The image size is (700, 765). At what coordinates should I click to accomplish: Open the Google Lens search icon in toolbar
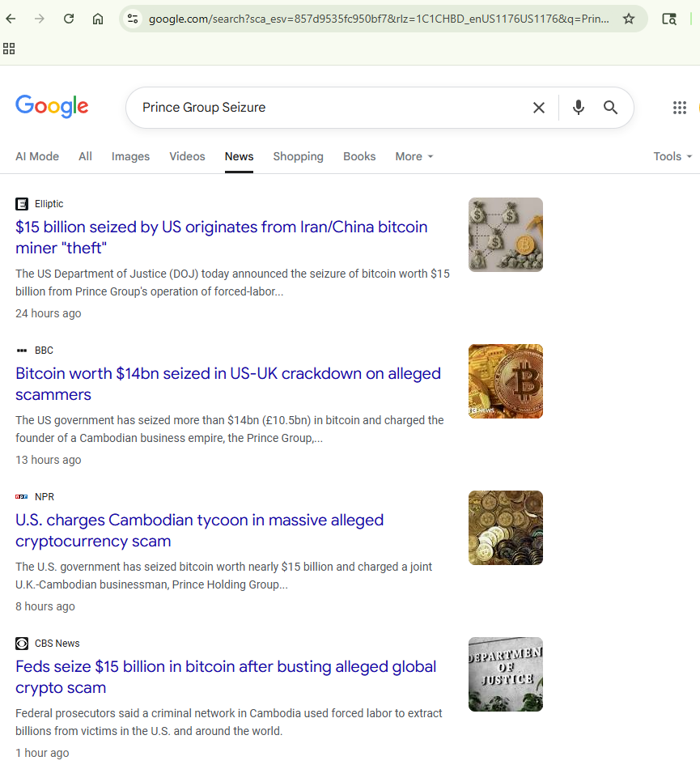coord(668,19)
